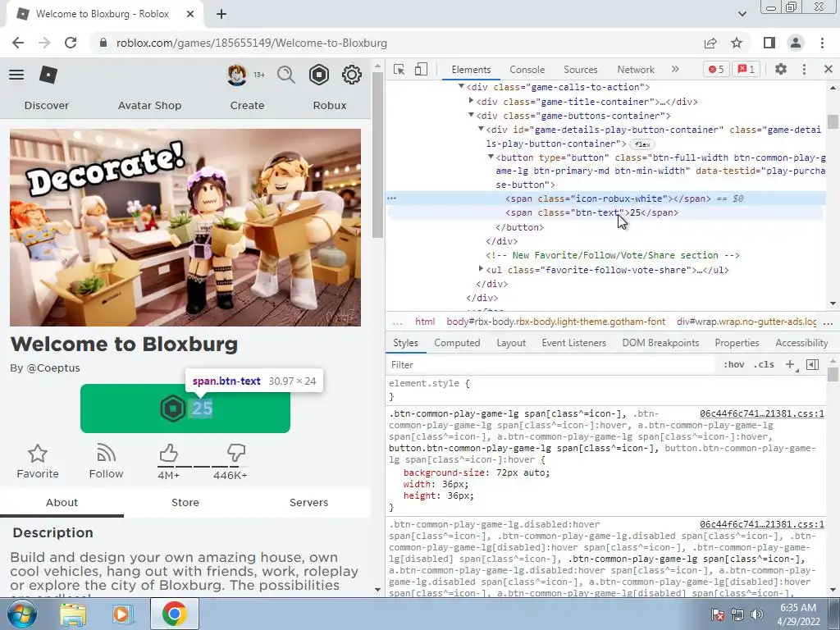The height and width of the screenshot is (630, 840).
Task: Toggle the device toolbar in DevTools
Action: pos(421,69)
